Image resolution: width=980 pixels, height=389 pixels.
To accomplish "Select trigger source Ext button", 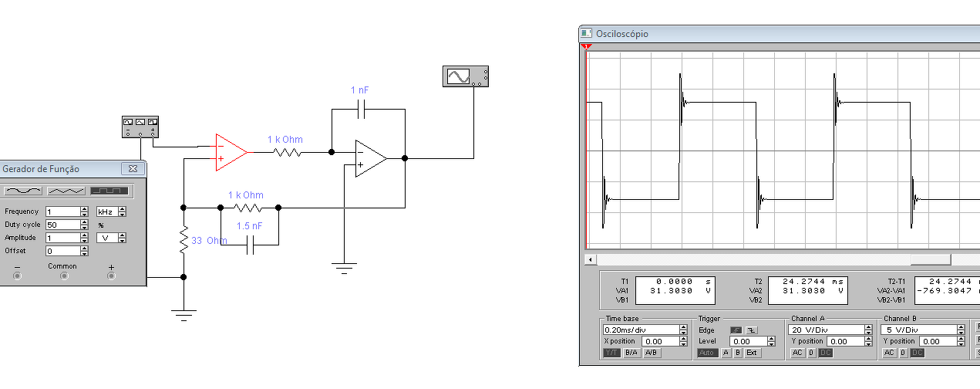I will click(752, 353).
